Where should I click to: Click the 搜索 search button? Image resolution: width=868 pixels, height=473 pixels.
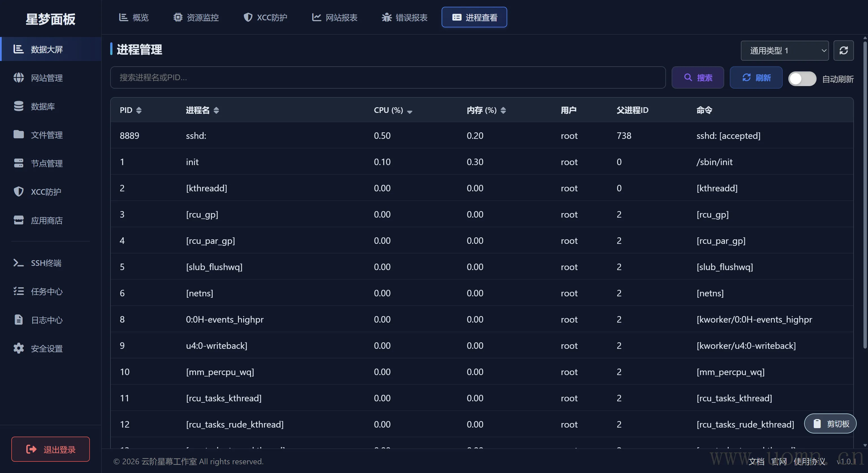[x=698, y=78]
